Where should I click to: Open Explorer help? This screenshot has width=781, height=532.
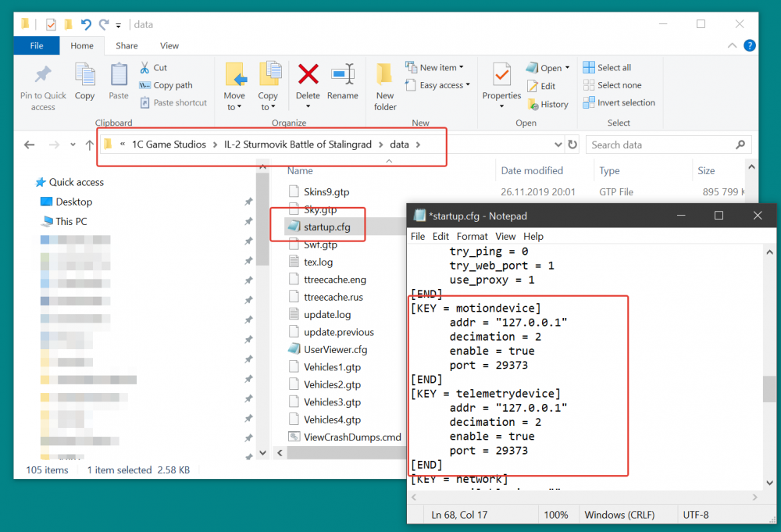click(x=749, y=45)
